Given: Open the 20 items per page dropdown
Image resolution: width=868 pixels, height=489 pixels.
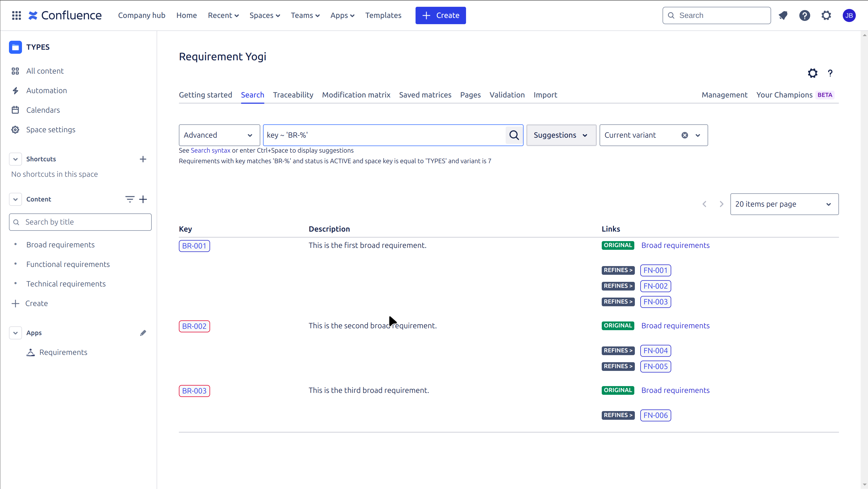Looking at the screenshot, I should click(x=784, y=204).
